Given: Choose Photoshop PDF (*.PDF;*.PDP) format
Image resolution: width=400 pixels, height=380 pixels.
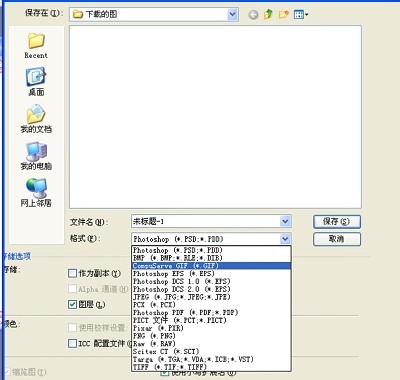Looking at the screenshot, I should (211, 312).
